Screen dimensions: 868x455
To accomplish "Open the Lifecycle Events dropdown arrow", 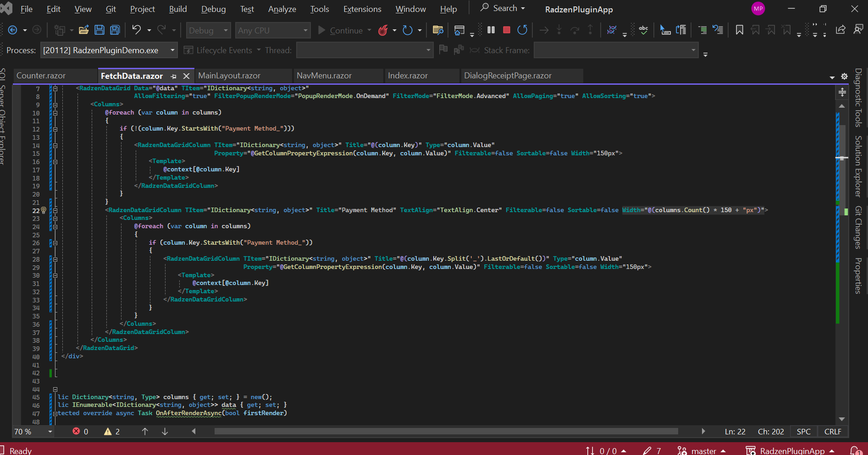I will click(x=259, y=50).
